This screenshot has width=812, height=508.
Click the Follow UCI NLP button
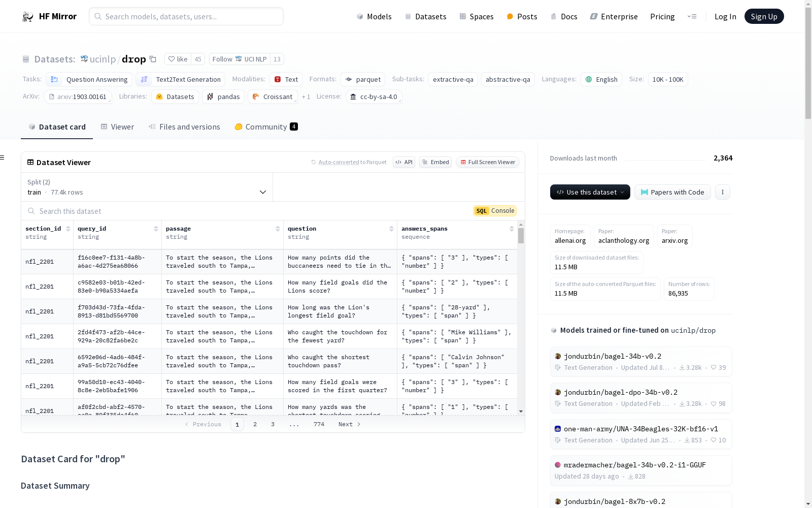(240, 59)
